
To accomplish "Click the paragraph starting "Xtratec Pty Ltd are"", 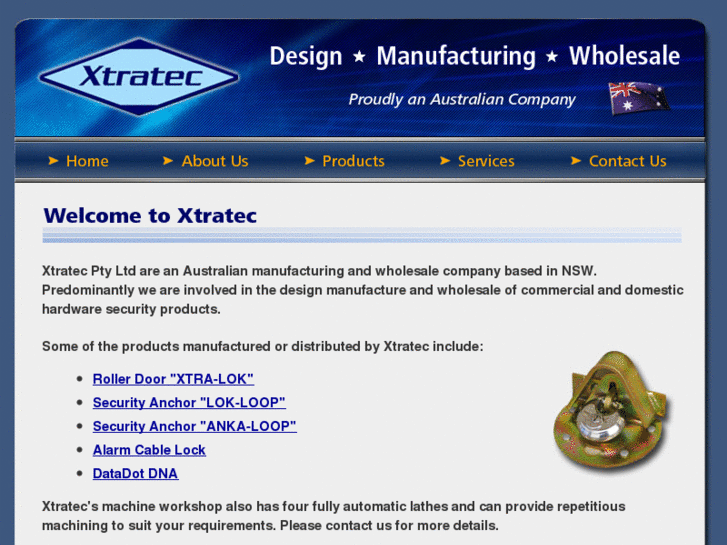I will point(363,290).
